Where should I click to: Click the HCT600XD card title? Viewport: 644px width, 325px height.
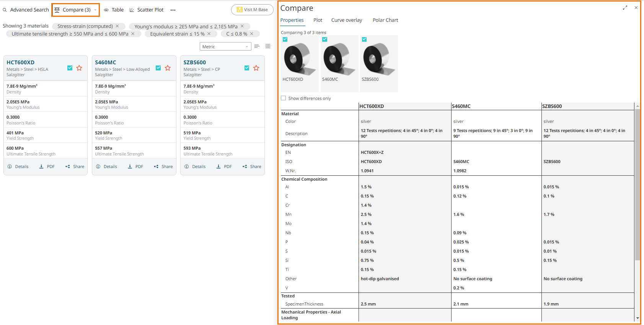click(21, 62)
